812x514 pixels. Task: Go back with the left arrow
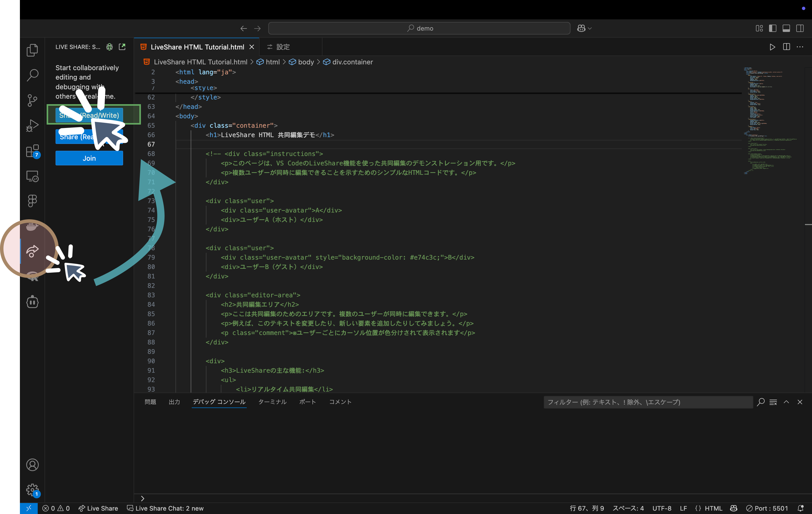(x=243, y=28)
